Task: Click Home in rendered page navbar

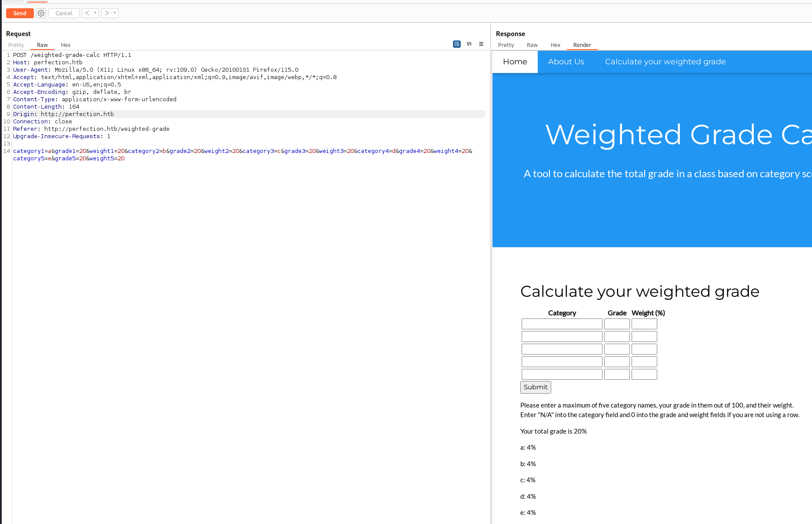Action: tap(515, 62)
